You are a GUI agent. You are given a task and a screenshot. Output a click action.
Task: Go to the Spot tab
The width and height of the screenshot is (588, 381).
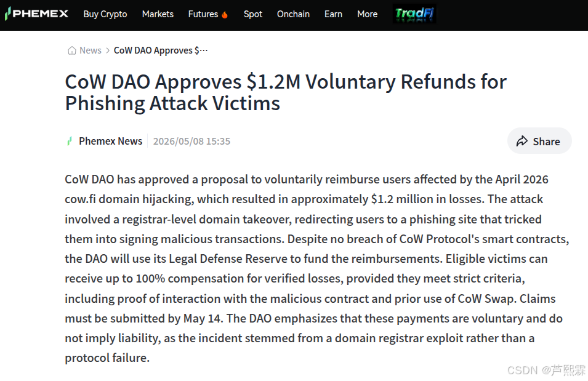(253, 14)
